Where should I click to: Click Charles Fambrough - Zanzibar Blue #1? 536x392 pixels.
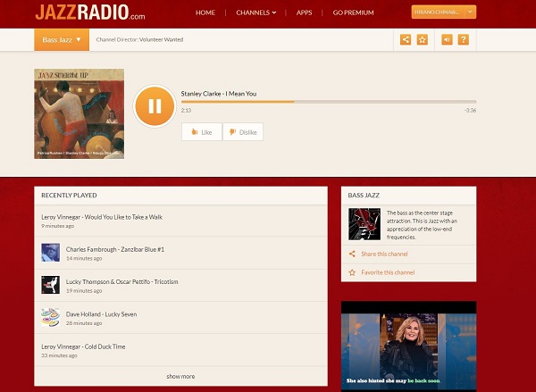point(115,249)
